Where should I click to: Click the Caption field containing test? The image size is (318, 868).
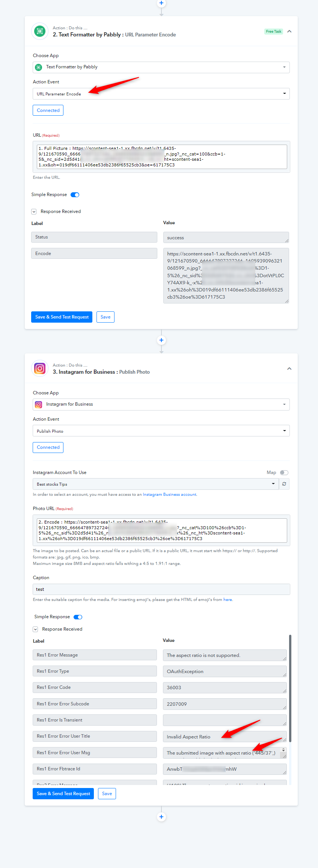coord(161,589)
